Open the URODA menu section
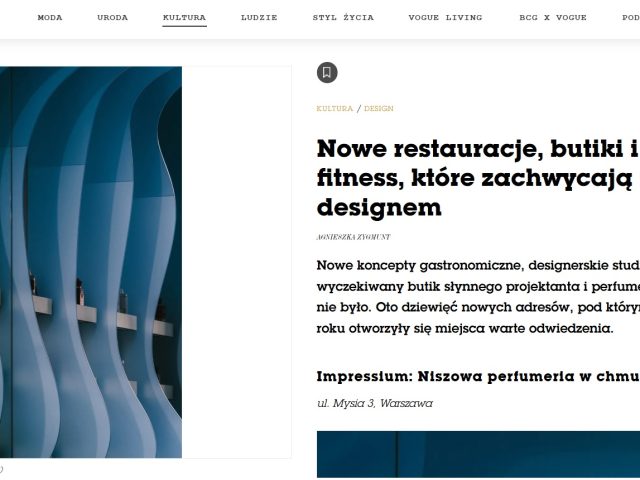The height and width of the screenshot is (480, 640). tap(112, 18)
